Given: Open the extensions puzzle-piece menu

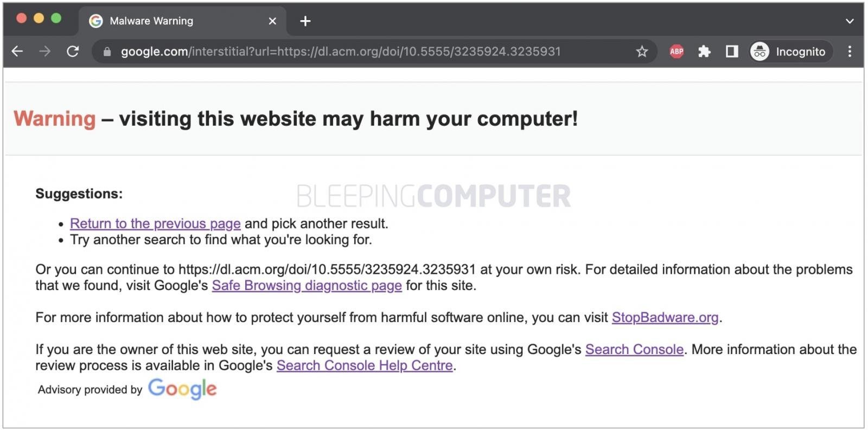Looking at the screenshot, I should tap(704, 52).
